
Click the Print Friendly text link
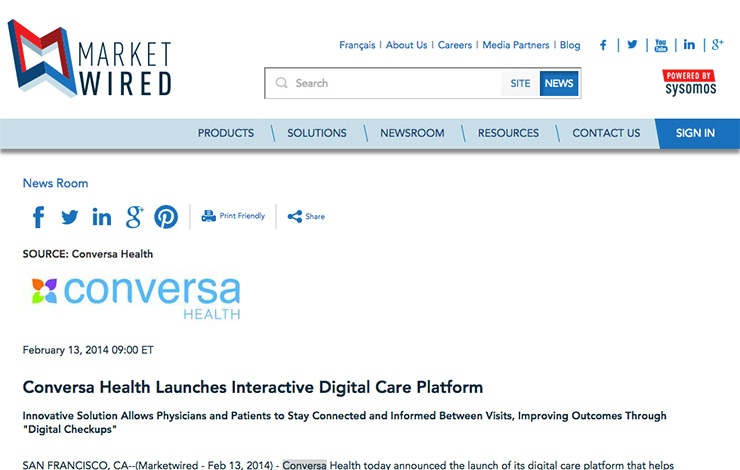[242, 216]
